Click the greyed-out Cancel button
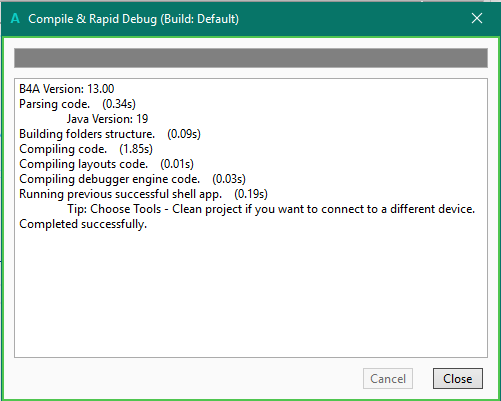The height and width of the screenshot is (401, 501). pyautogui.click(x=388, y=378)
